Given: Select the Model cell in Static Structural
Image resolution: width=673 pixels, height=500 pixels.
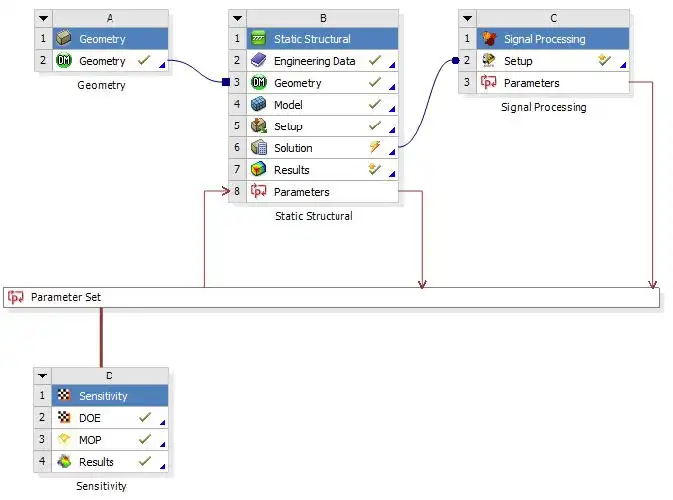Looking at the screenshot, I should pos(322,104).
